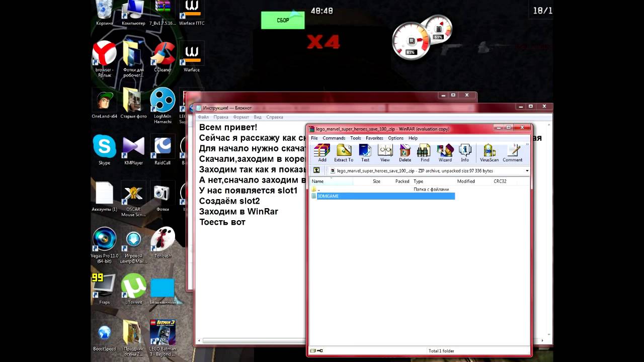Image resolution: width=644 pixels, height=362 pixels.
Task: Select the µTorrent desktop shortcut
Action: [x=133, y=289]
